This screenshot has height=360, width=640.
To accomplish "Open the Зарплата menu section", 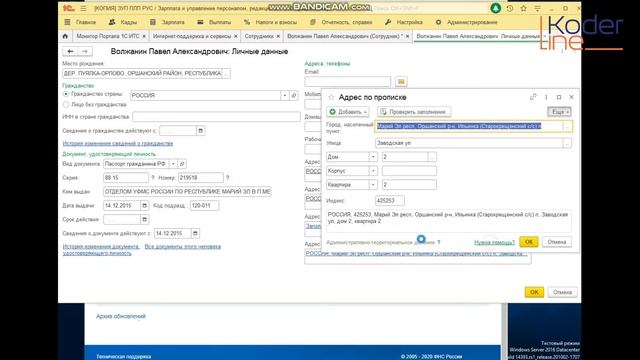I will coord(167,22).
